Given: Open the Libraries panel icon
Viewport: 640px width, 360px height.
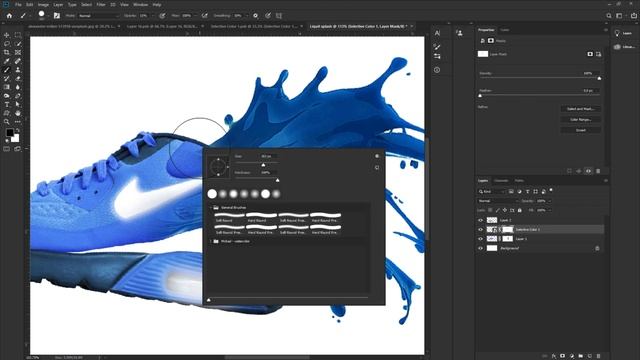Looking at the screenshot, I should pos(617,47).
